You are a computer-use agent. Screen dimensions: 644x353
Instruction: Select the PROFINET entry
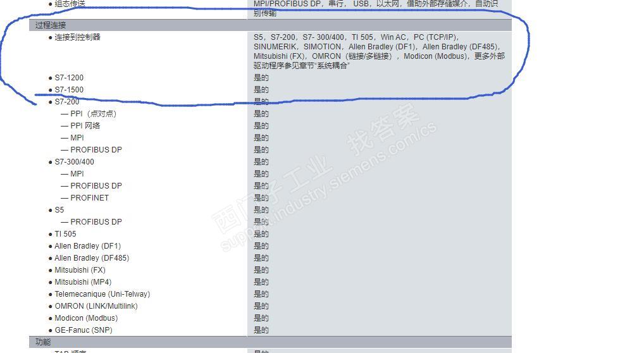[90, 198]
